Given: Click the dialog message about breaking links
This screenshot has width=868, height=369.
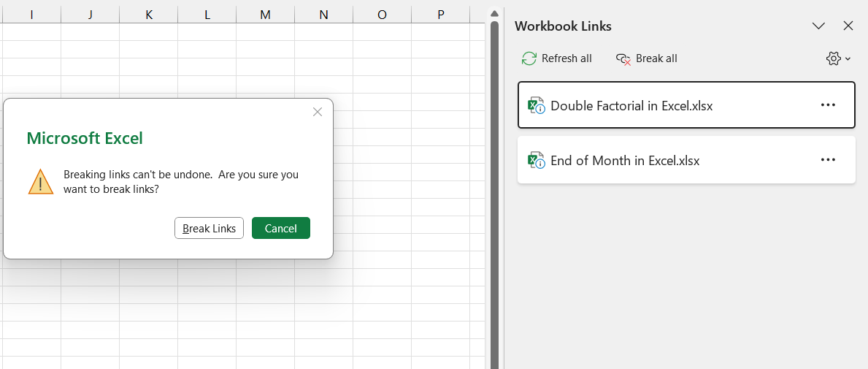Looking at the screenshot, I should click(181, 182).
